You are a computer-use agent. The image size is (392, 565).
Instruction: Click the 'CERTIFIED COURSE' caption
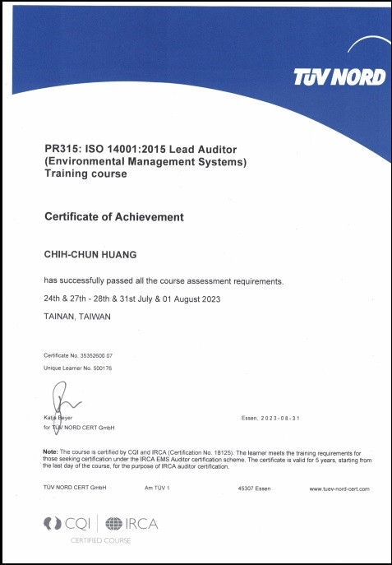pos(101,540)
